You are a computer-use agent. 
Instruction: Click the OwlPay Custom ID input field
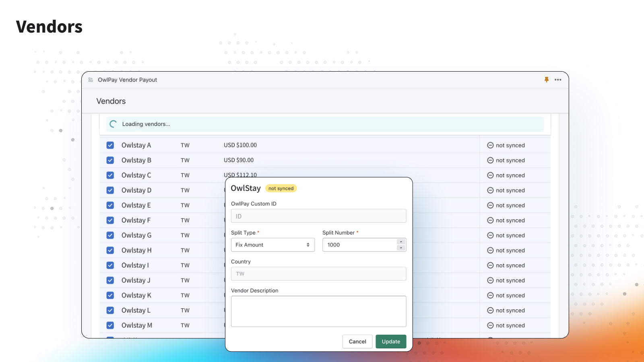pyautogui.click(x=318, y=216)
